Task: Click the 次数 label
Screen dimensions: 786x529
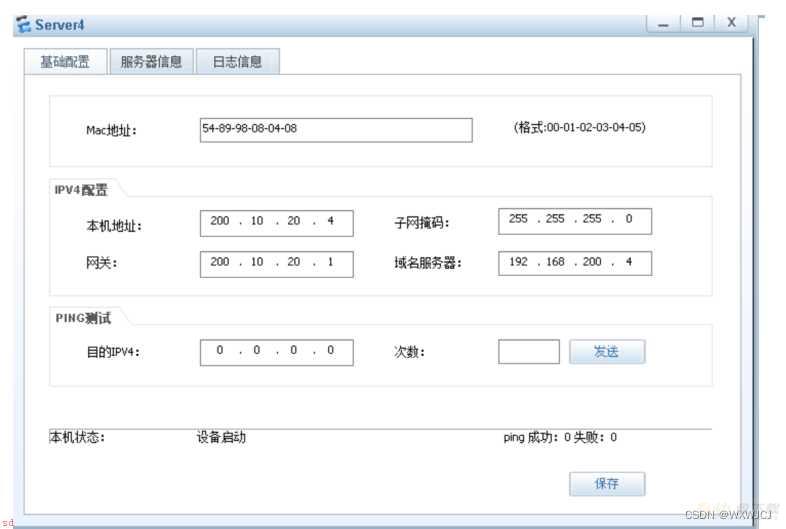Action: [x=410, y=352]
